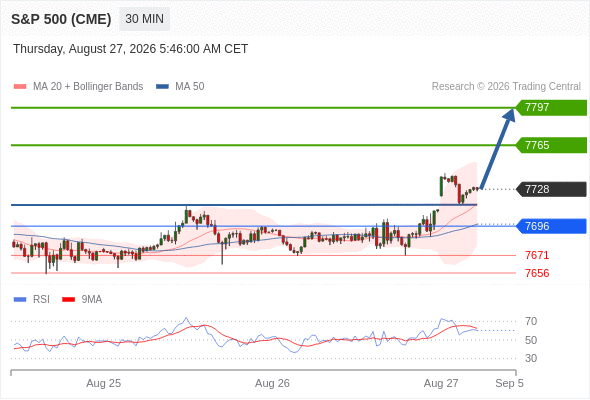Click the red 7656 support label
Viewport: 590px width, 400px height.
coord(537,273)
